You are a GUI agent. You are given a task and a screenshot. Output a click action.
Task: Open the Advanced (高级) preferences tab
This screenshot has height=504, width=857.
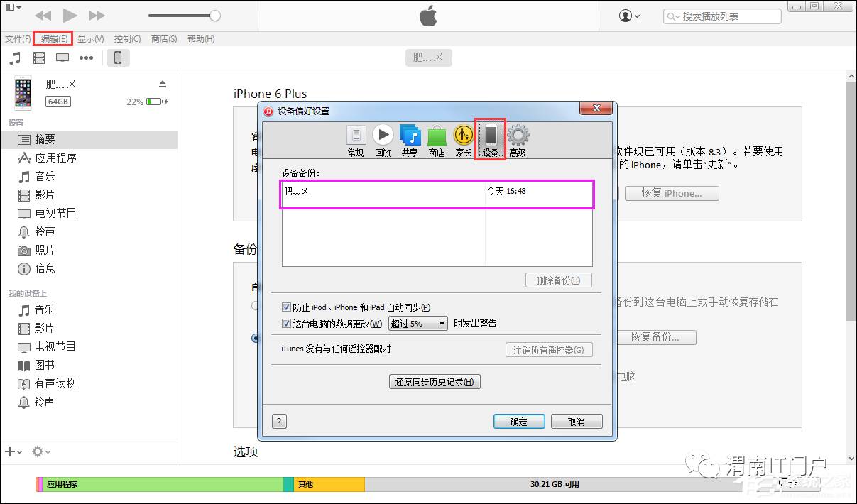tap(518, 141)
